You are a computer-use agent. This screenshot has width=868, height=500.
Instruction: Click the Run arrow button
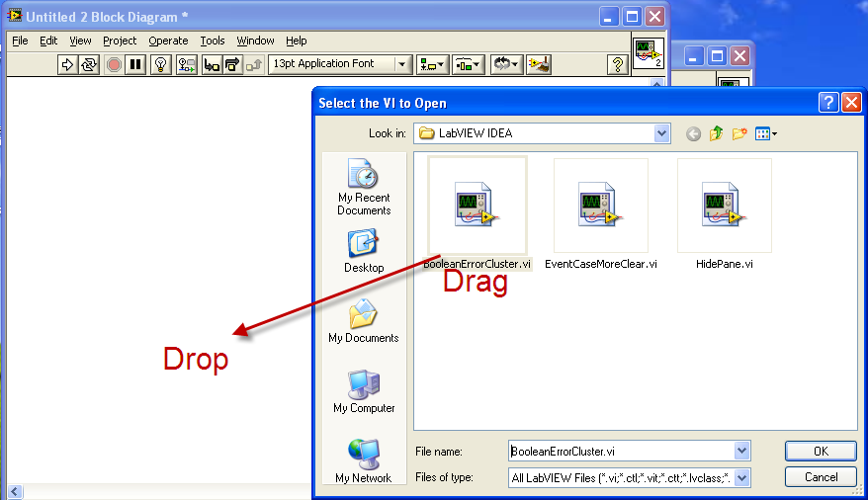tap(67, 64)
